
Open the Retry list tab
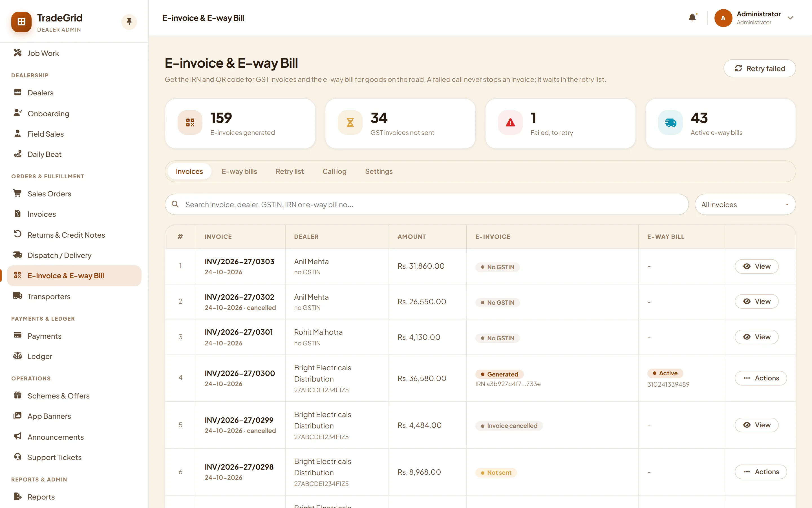290,171
